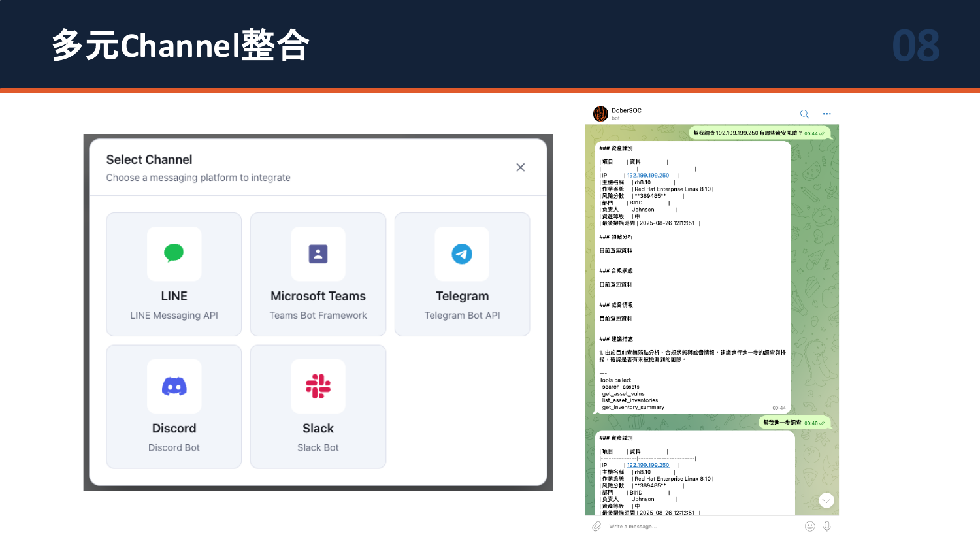Click the heading ### 建議措施
This screenshot has width=980, height=552.
616,339
